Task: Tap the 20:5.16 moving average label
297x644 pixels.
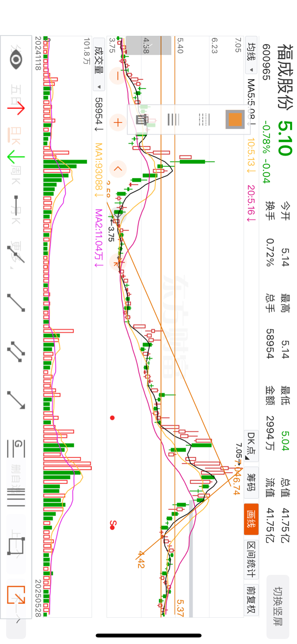Action: click(x=251, y=203)
